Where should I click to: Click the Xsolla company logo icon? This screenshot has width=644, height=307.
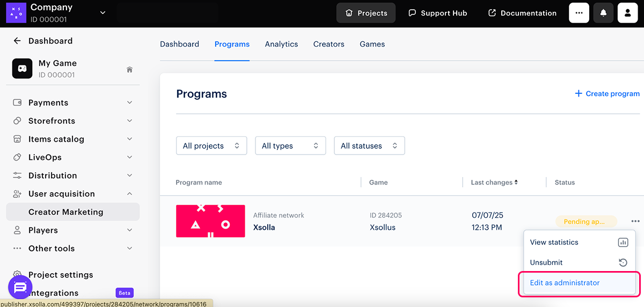point(16,13)
